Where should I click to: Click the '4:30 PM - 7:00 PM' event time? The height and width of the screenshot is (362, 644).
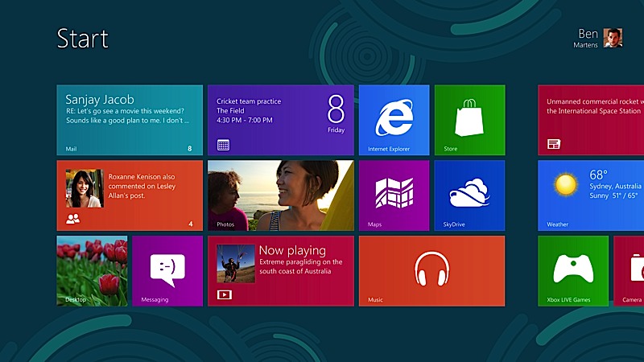click(245, 120)
